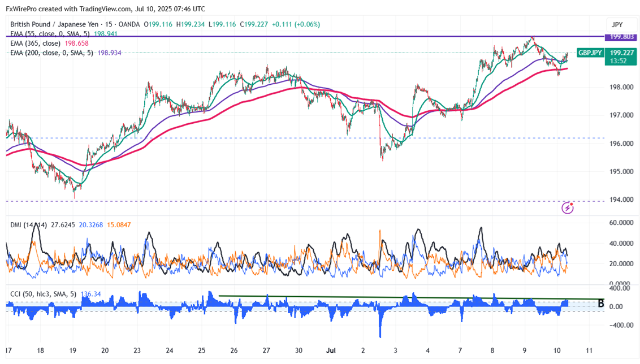Screen dimensions: 640x364
Task: Click the 198.658 EMA 365 value
Action: [76, 44]
